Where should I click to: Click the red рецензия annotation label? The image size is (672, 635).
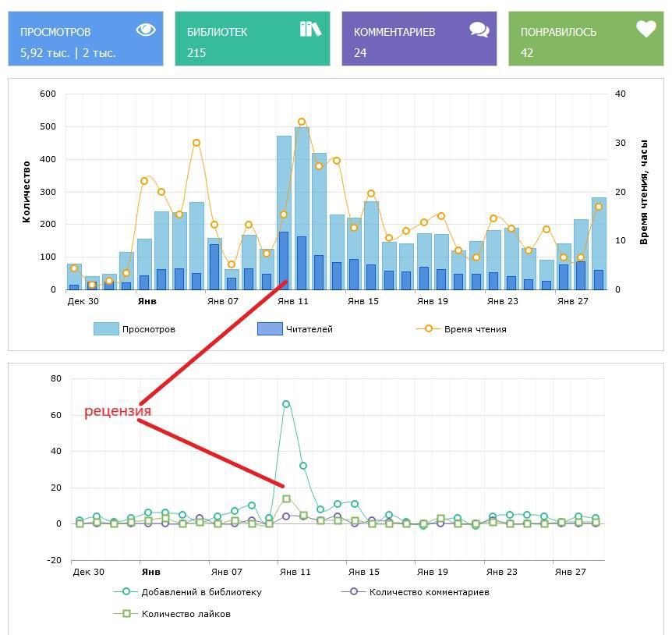point(118,411)
